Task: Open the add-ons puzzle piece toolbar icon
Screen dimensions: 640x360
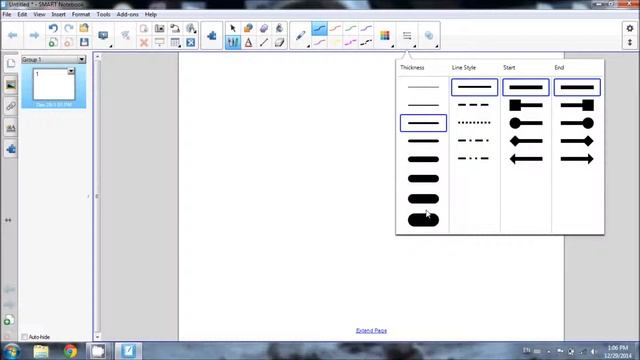Action: 211,36
